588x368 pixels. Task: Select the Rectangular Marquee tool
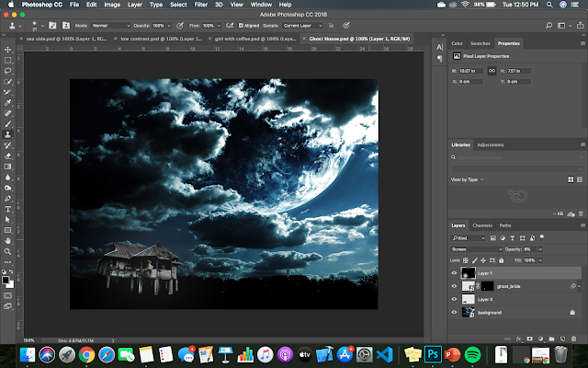[x=7, y=60]
